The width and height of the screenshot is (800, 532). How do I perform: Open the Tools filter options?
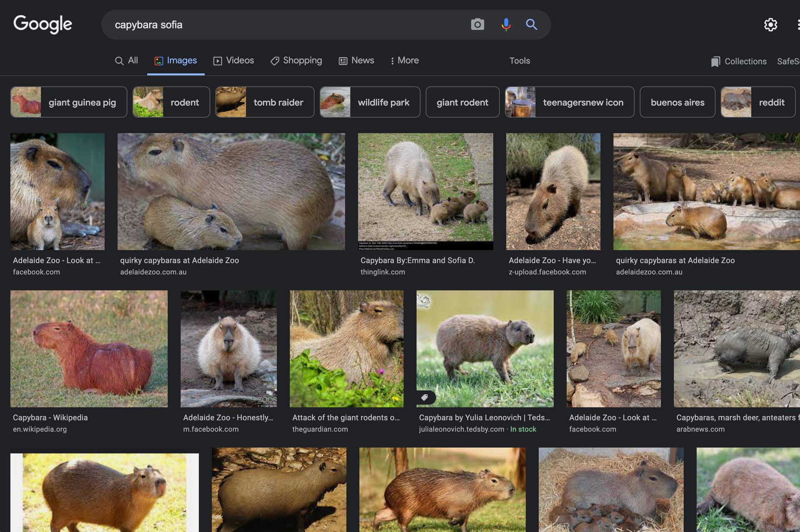click(520, 61)
